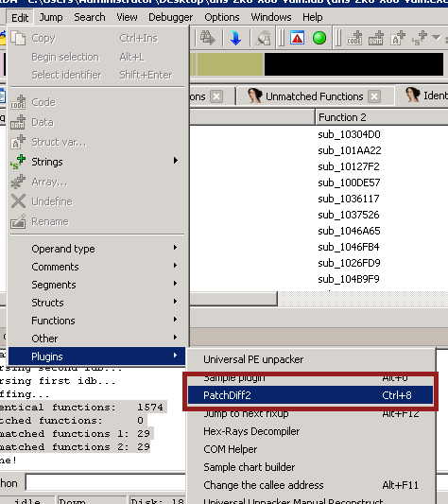Click the Code icon in Edit menu
The height and width of the screenshot is (504, 448).
coord(18,102)
